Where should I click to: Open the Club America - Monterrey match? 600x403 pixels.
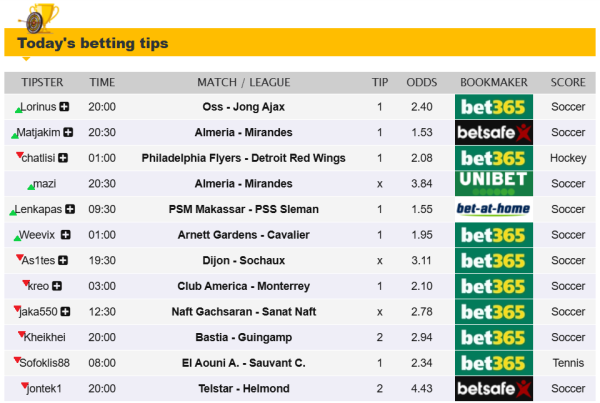click(x=244, y=286)
